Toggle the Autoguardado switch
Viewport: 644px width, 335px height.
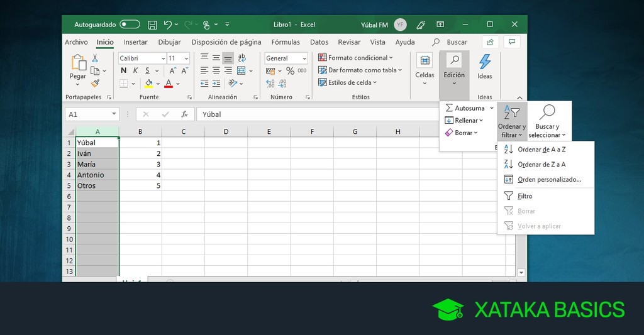(x=130, y=25)
